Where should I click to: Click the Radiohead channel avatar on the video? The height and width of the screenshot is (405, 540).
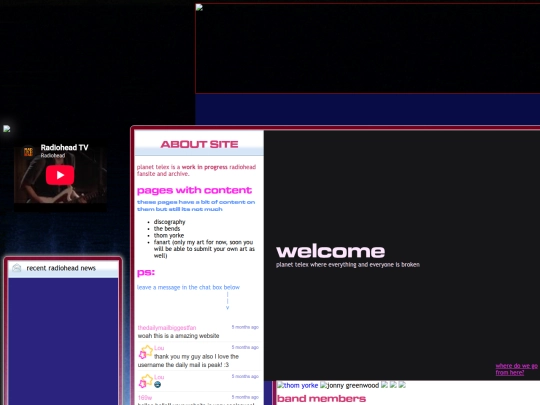coord(28,152)
